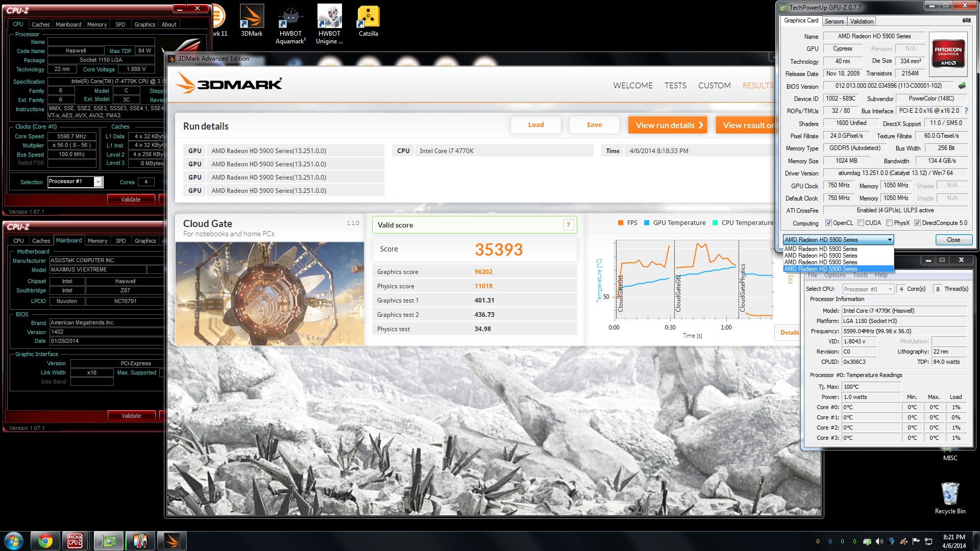Open the CUSTOM section in 3DMark

[x=714, y=86]
